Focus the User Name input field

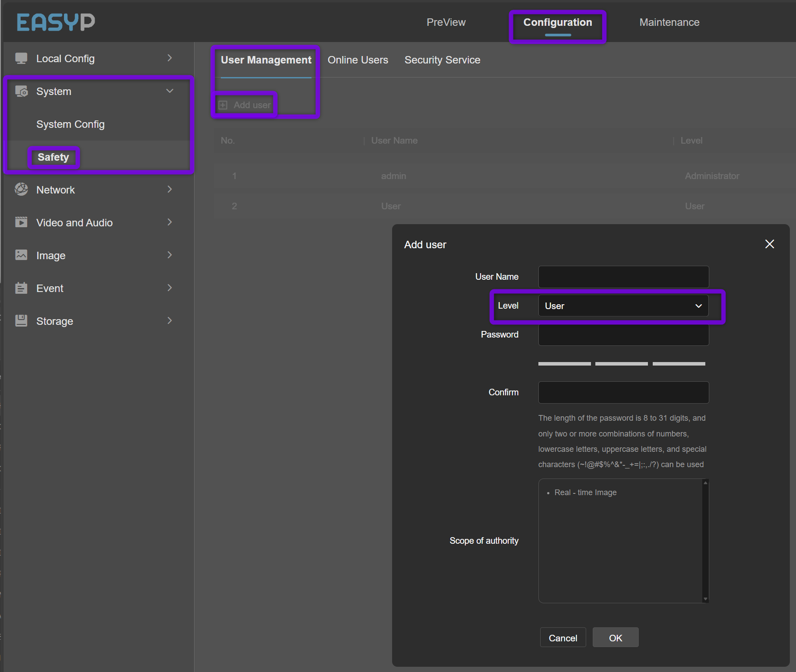(x=623, y=277)
